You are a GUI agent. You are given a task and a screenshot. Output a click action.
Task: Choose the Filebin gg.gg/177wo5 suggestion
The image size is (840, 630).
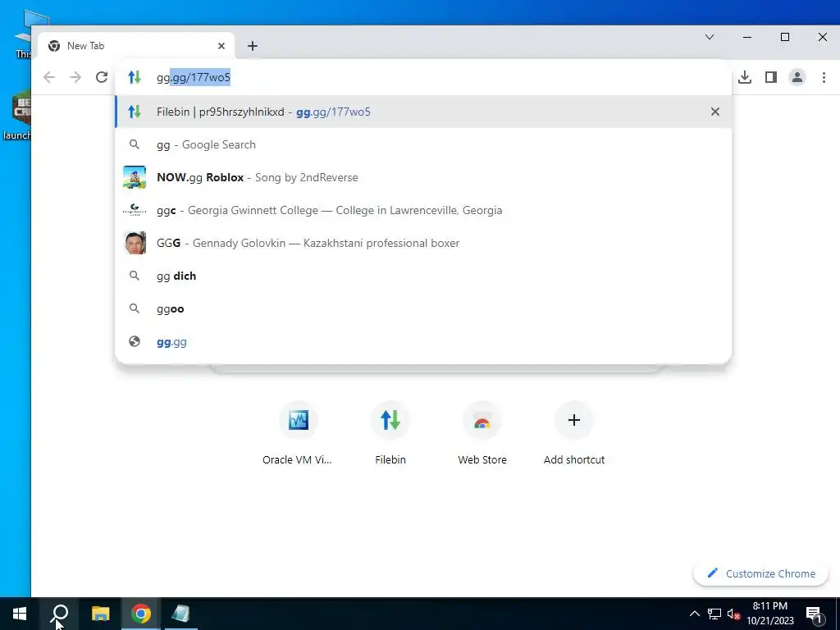click(423, 112)
